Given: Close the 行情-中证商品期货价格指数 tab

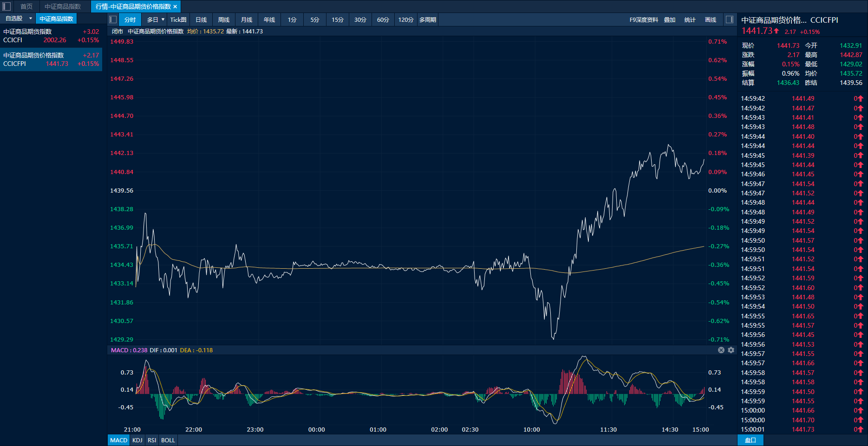Looking at the screenshot, I should [175, 6].
